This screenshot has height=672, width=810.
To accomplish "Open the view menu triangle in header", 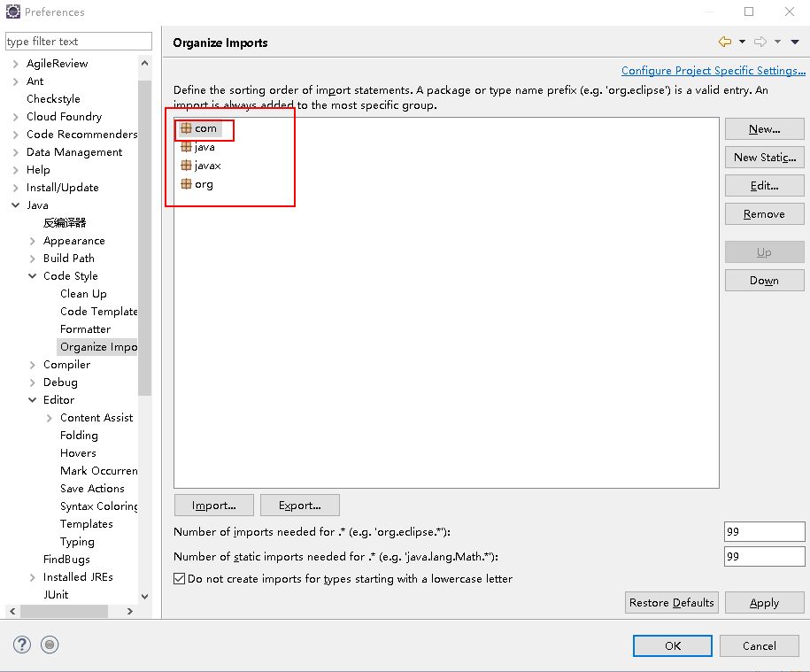I will coord(795,42).
